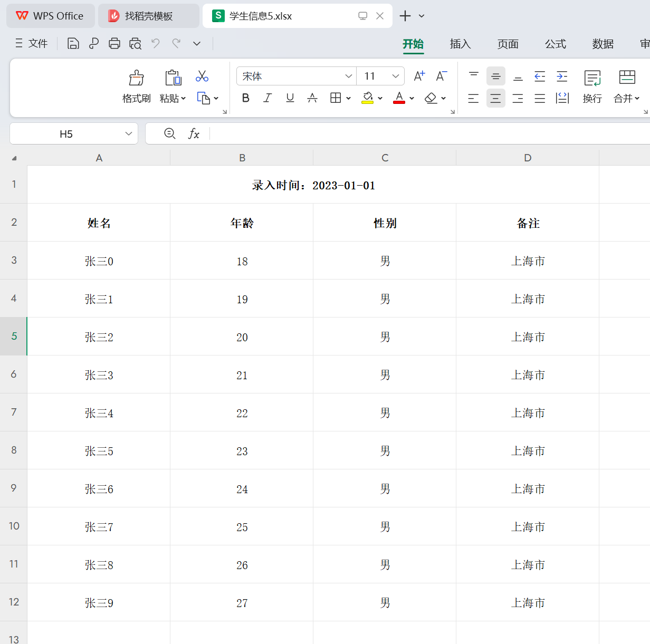Click the Undo arrow
This screenshot has width=650, height=644.
point(156,43)
